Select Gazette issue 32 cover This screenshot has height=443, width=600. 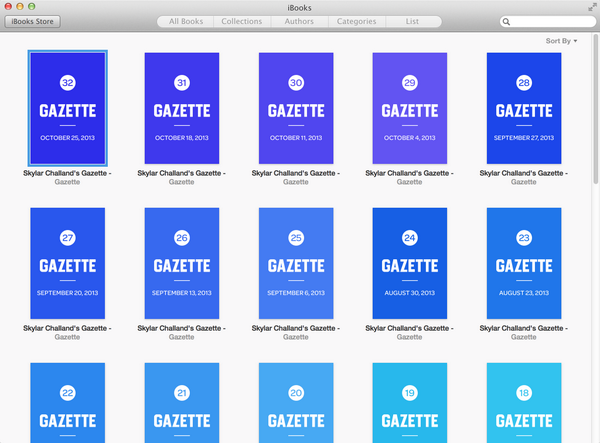click(x=68, y=108)
